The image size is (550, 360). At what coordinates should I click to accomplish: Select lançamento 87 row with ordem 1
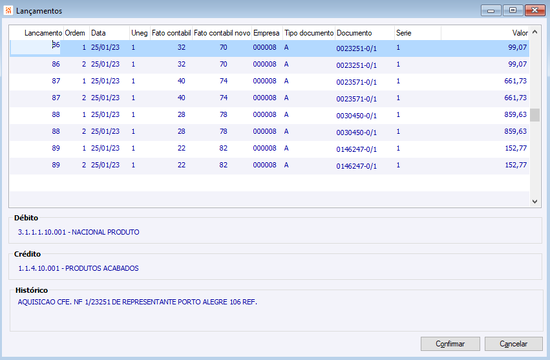pyautogui.click(x=269, y=81)
